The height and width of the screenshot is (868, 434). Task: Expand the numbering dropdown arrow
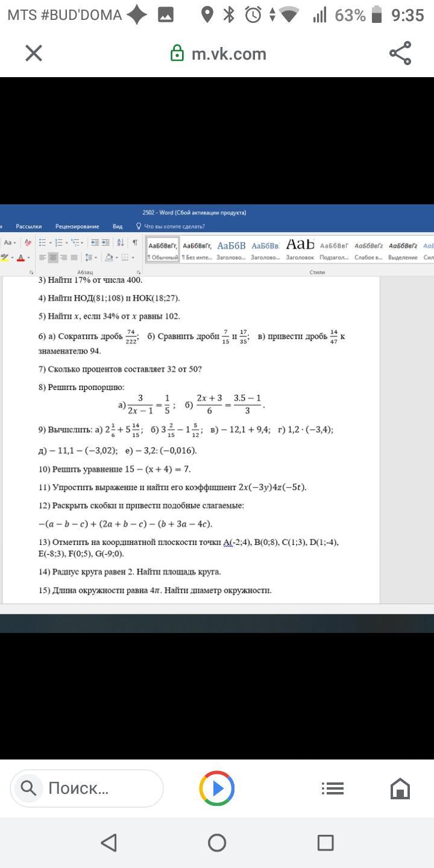point(66,243)
